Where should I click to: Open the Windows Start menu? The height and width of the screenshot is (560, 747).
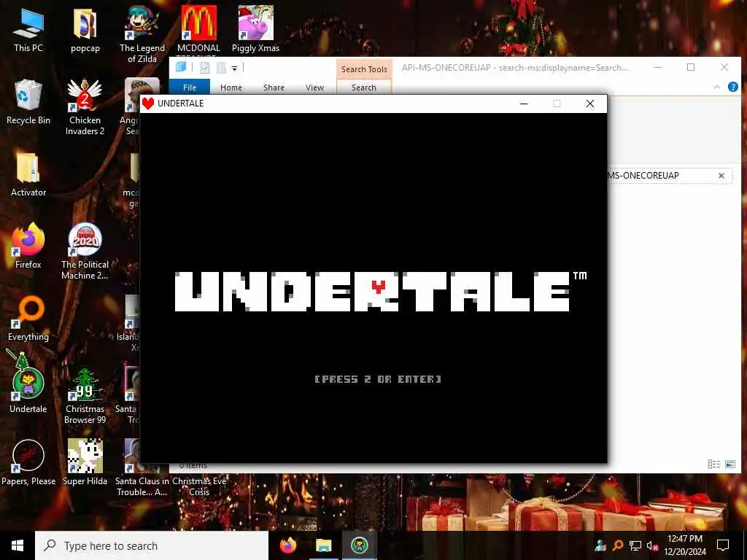pyautogui.click(x=18, y=545)
